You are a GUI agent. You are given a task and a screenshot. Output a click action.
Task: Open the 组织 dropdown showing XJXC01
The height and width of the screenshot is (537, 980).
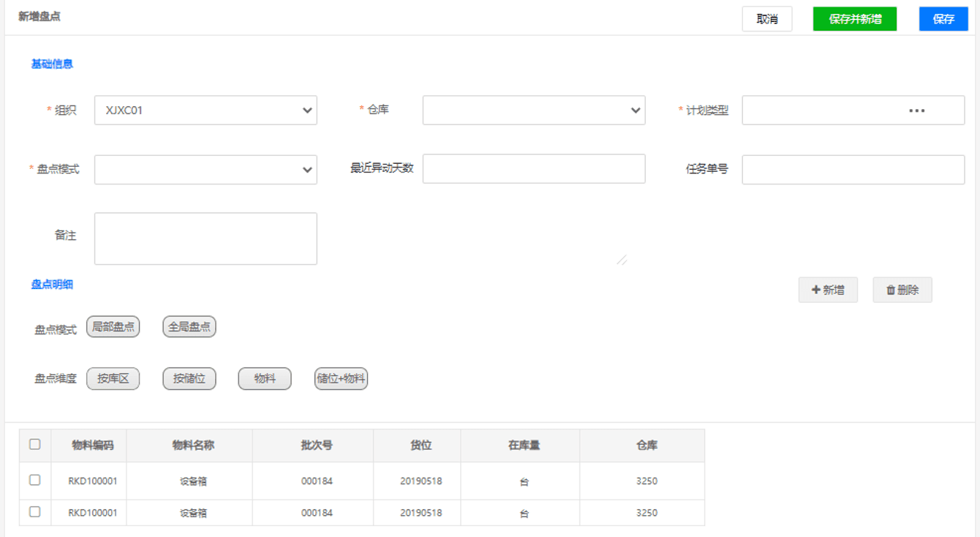(206, 110)
